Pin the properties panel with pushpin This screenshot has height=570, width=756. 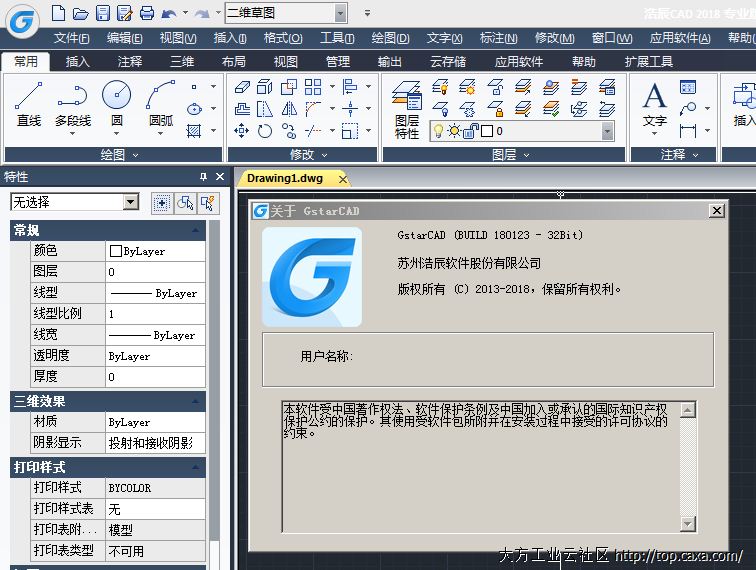coord(203,176)
